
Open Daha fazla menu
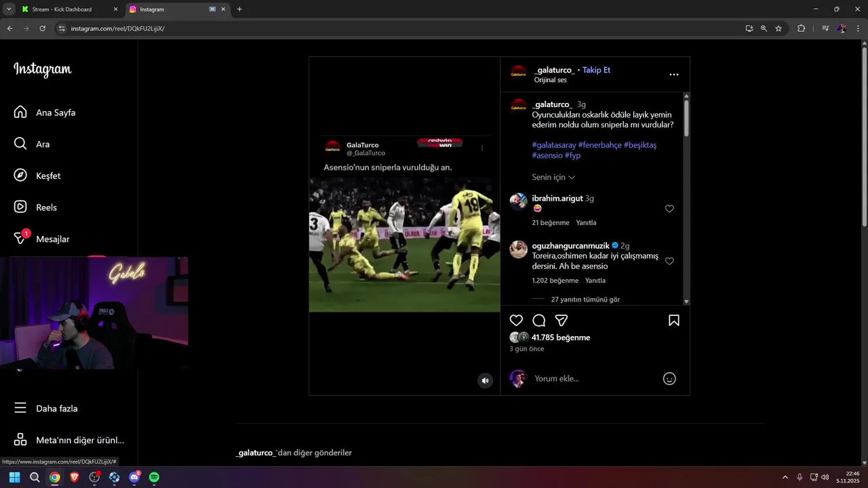(45, 408)
